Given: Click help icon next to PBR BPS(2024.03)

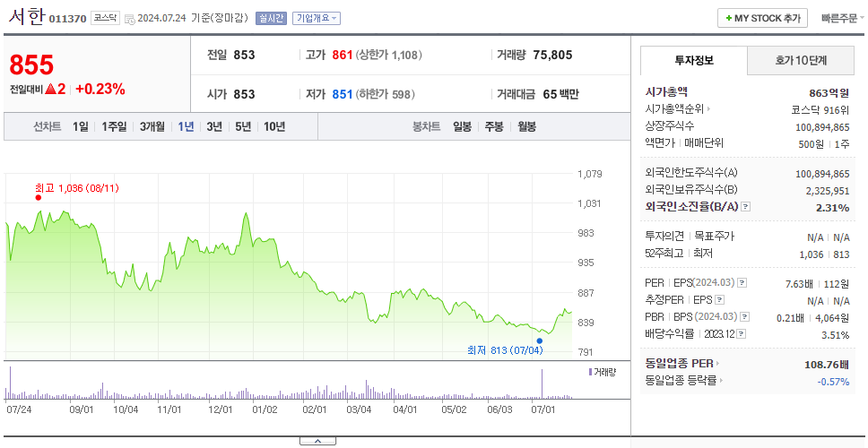Looking at the screenshot, I should pos(746,317).
